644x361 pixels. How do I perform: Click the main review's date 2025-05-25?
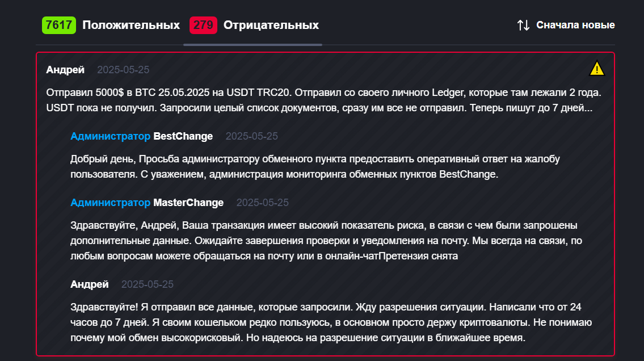(x=123, y=70)
